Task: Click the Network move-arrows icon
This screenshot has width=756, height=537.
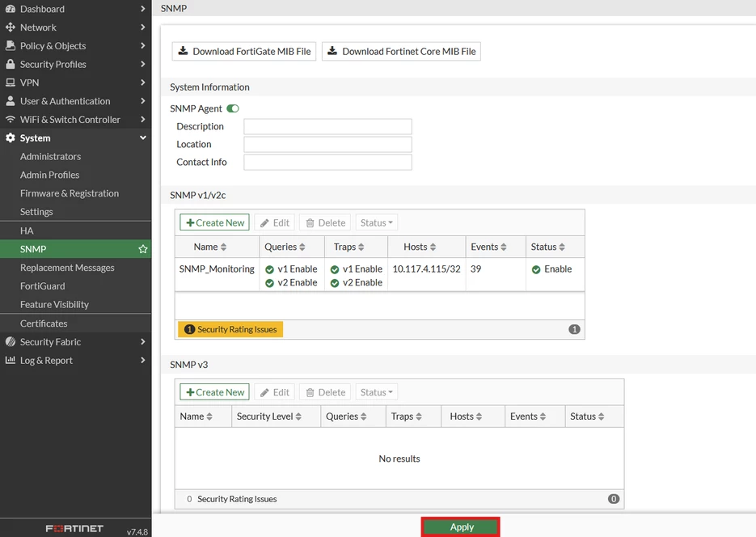Action: 11,27
